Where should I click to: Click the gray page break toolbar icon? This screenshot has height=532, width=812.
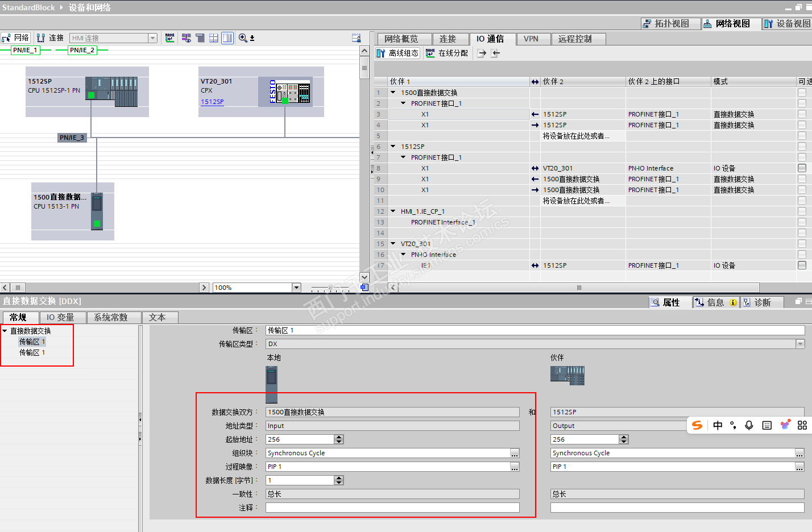click(x=200, y=38)
